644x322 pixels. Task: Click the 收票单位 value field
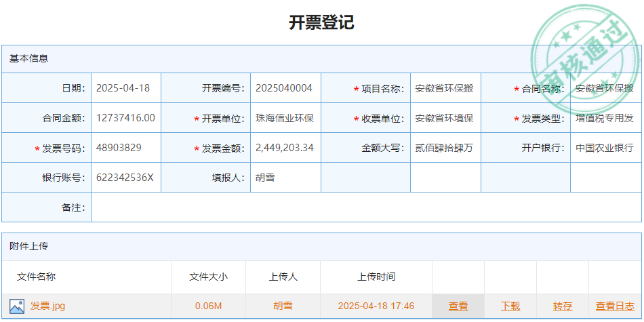point(445,118)
